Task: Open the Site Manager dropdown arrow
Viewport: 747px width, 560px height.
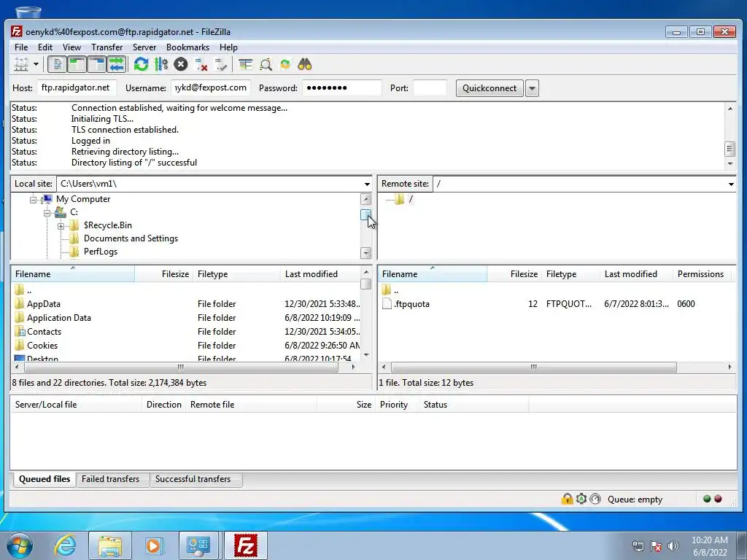Action: 36,64
